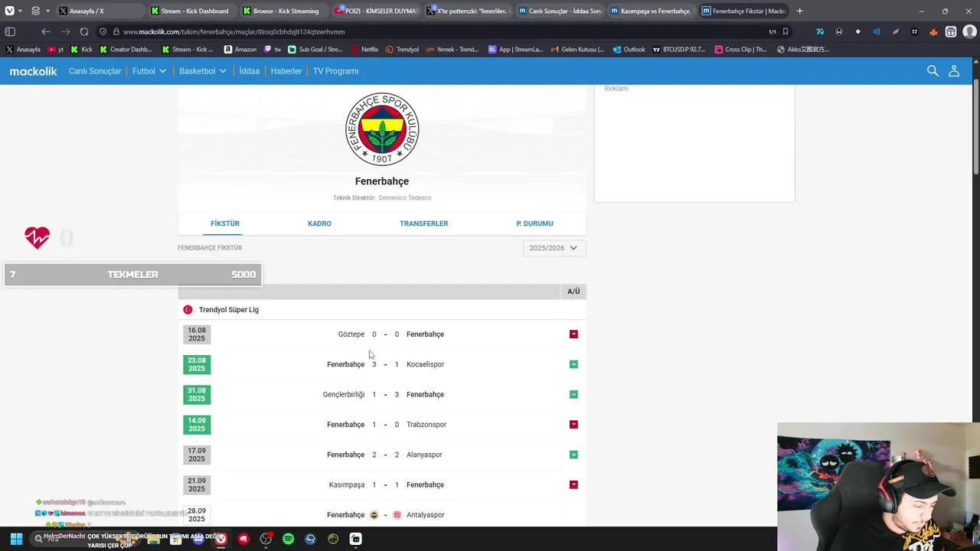Click the TEKMELER 5000 goal progress bar
980x551 pixels.
click(132, 275)
